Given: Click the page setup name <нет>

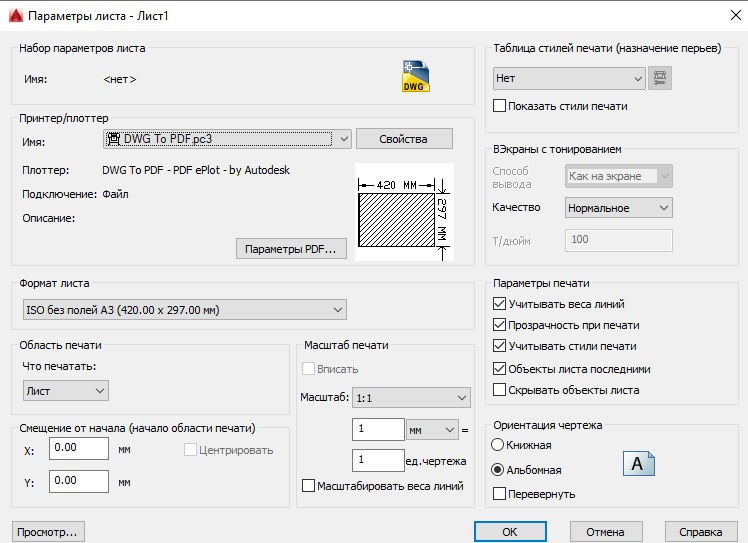Looking at the screenshot, I should (x=120, y=79).
